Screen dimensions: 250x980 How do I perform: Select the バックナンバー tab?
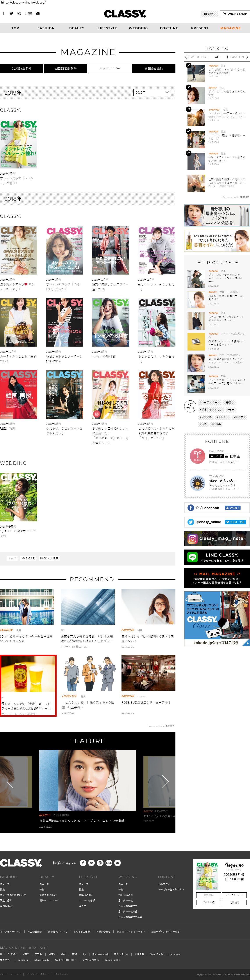tap(110, 69)
